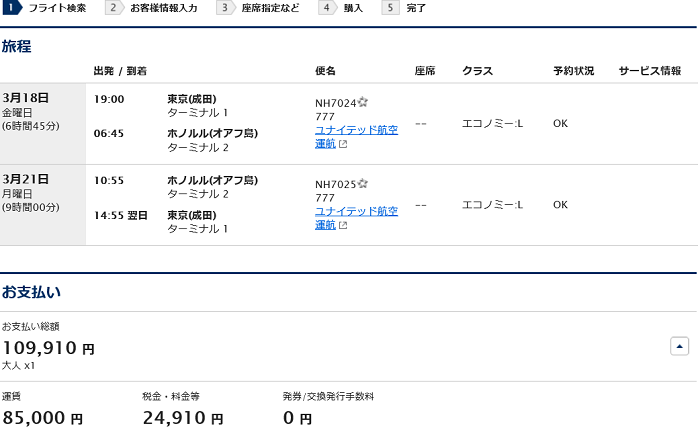
Task: Collapse the payment total details arrow
Action: (x=679, y=346)
